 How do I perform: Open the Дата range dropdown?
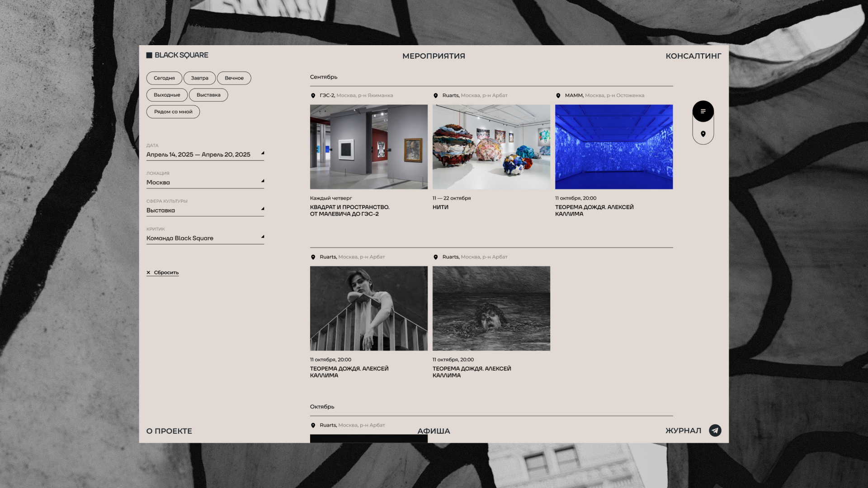pos(205,155)
